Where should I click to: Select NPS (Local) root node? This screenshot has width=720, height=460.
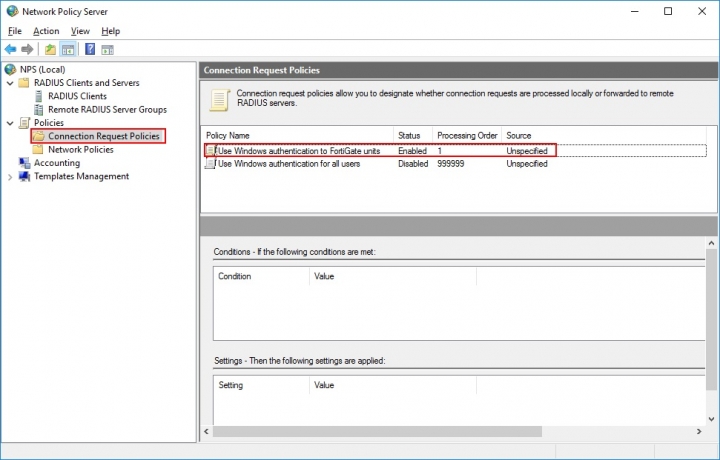point(42,69)
